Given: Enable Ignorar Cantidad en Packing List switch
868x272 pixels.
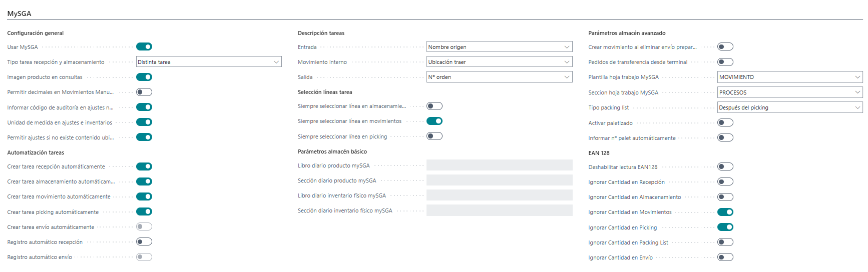Looking at the screenshot, I should pyautogui.click(x=725, y=242).
